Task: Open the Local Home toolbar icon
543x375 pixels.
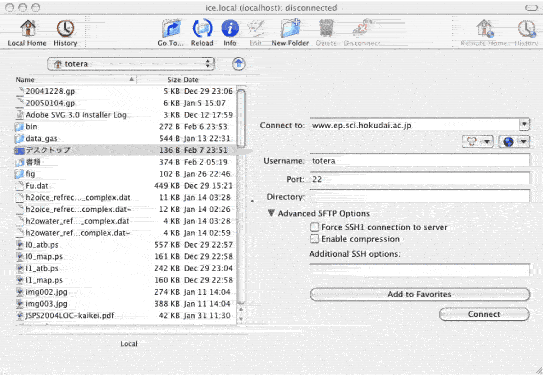Action: pyautogui.click(x=27, y=29)
